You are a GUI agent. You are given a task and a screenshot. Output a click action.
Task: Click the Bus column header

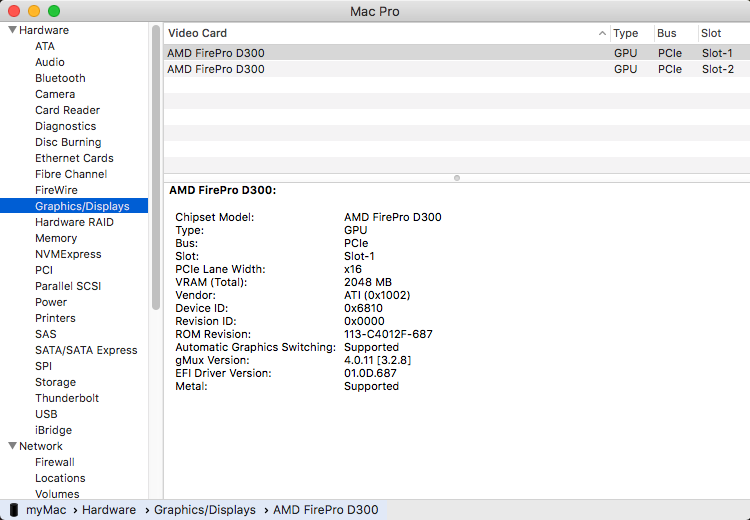click(x=667, y=33)
